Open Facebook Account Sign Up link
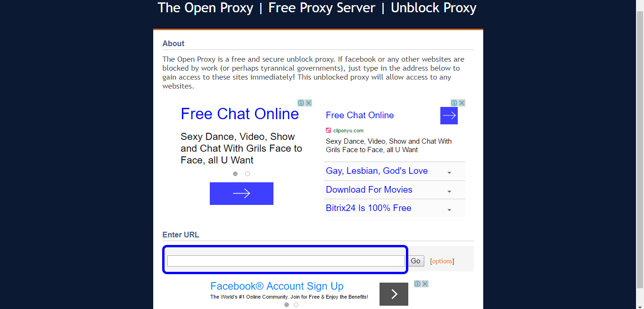 277,286
